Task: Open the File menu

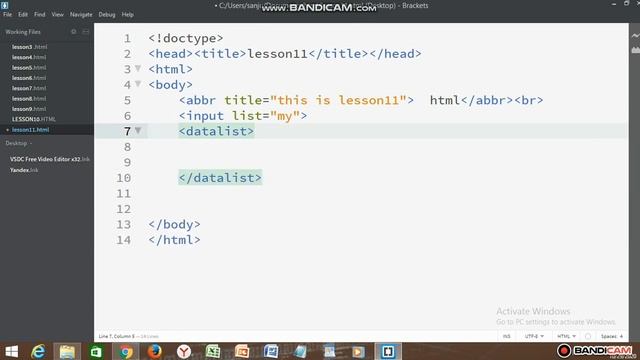Action: (x=7, y=14)
